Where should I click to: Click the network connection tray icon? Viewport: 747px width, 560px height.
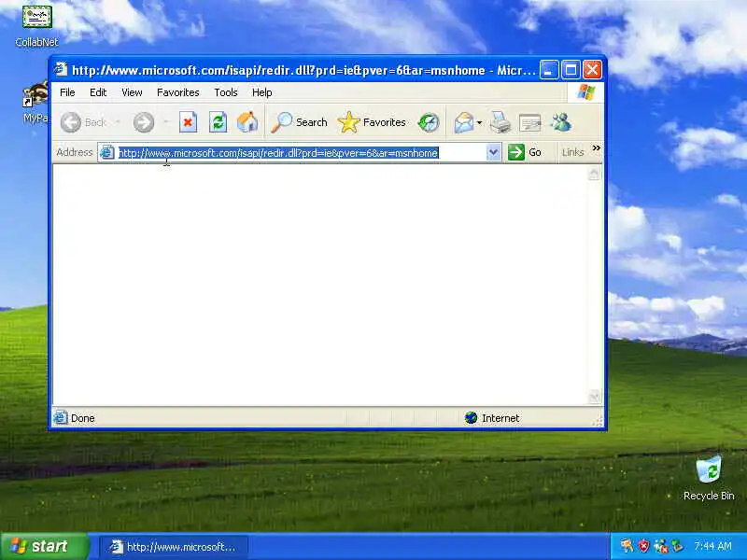(661, 546)
